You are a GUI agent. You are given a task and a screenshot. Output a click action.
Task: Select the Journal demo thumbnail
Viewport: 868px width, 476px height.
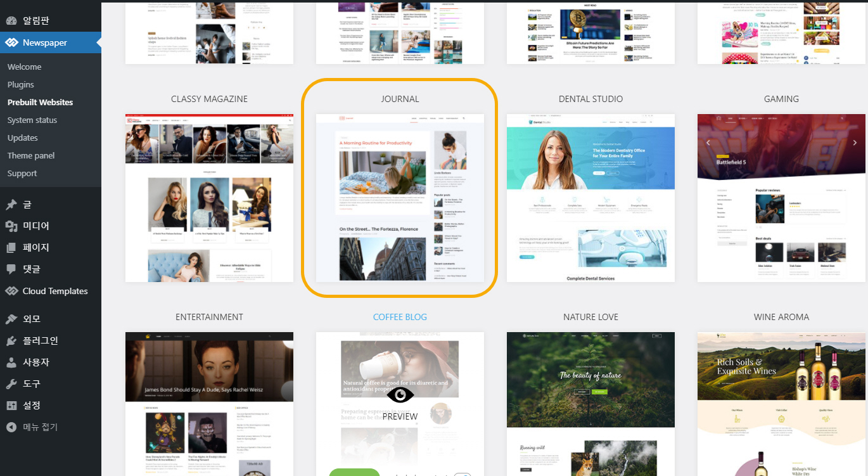pos(400,198)
